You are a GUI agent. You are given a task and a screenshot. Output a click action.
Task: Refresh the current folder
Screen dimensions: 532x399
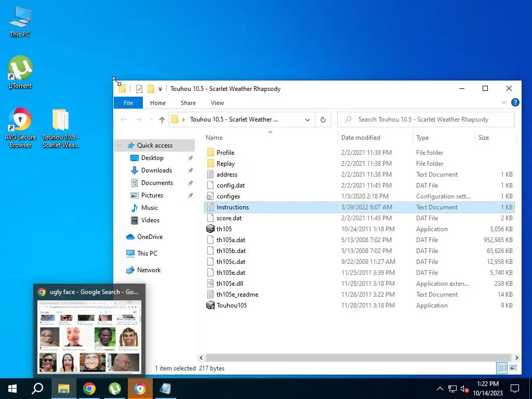(323, 120)
